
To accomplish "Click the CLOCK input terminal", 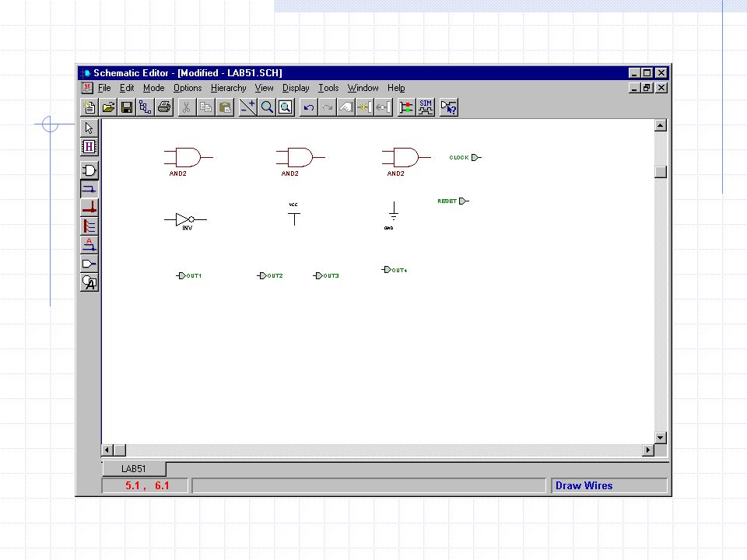I will click(x=465, y=158).
